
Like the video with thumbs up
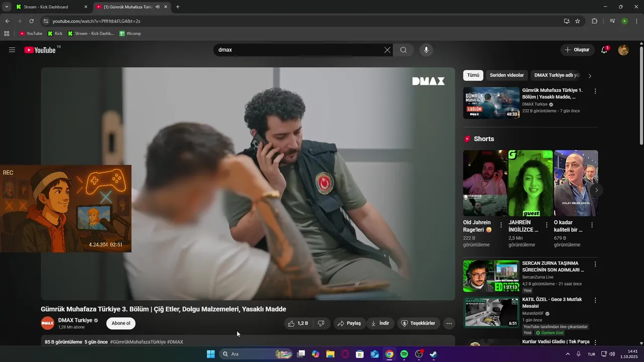coord(298,323)
